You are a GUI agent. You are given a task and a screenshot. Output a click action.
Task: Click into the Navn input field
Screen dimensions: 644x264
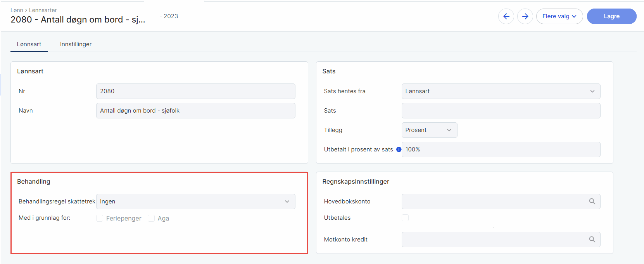(195, 111)
